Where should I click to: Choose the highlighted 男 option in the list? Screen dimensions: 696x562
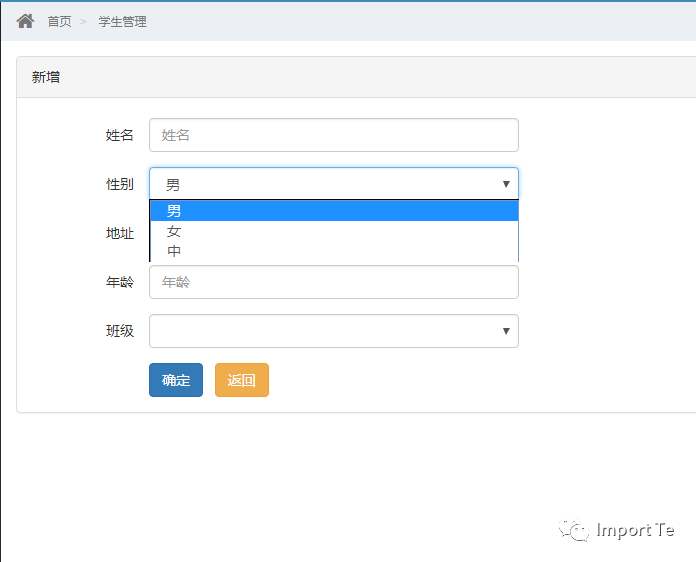coord(334,210)
